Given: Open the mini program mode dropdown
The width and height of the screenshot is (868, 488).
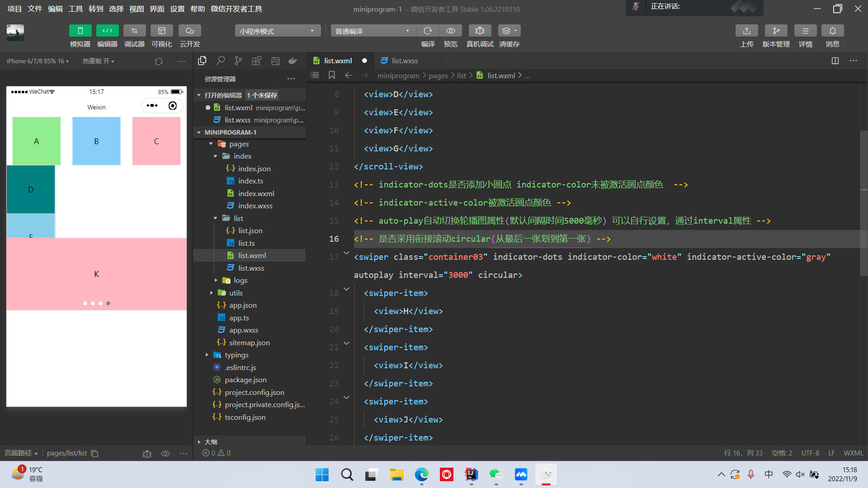Looking at the screenshot, I should [277, 31].
